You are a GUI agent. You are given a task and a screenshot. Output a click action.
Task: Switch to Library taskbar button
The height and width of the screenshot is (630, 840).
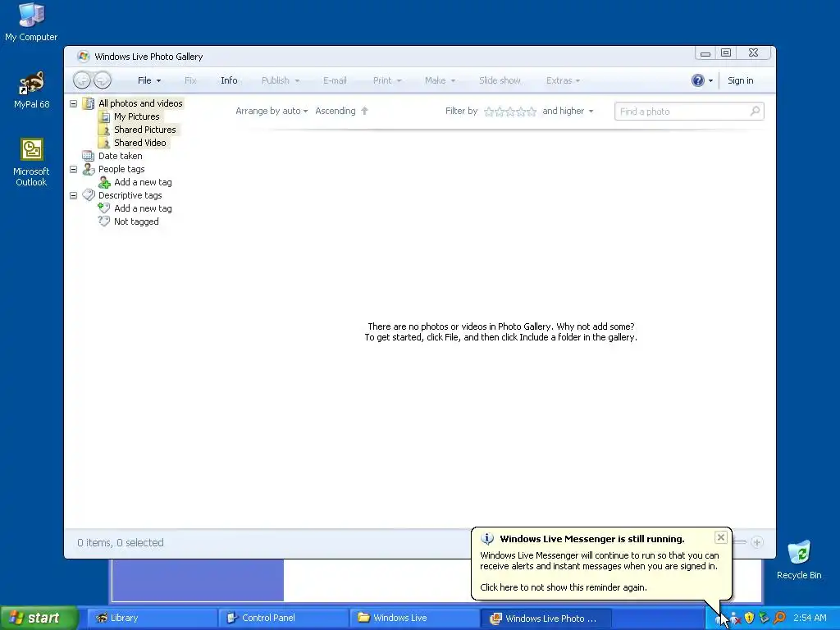(x=151, y=618)
